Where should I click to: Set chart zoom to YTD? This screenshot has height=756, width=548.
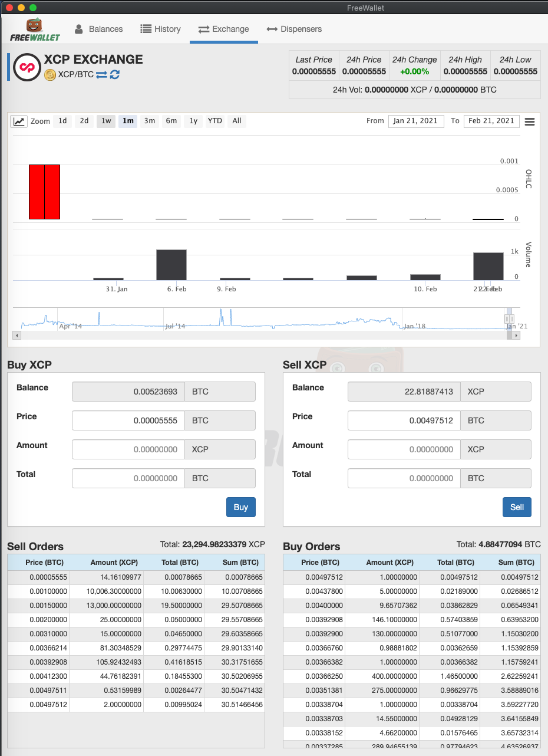pyautogui.click(x=215, y=121)
